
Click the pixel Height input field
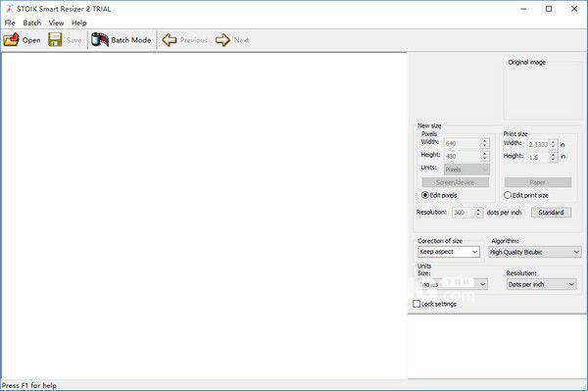(x=463, y=156)
